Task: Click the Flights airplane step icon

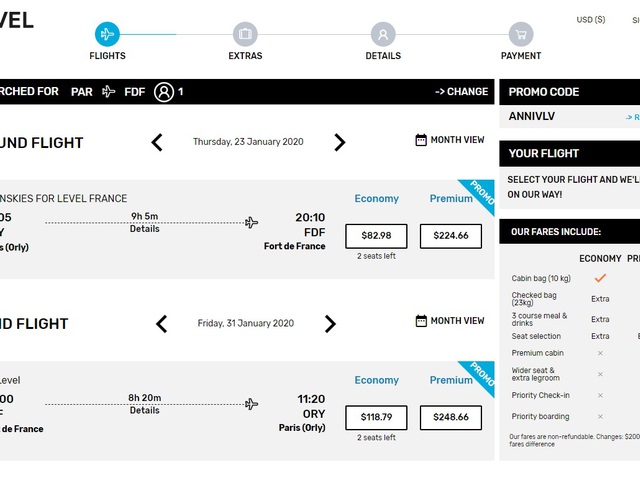Action: 107,34
